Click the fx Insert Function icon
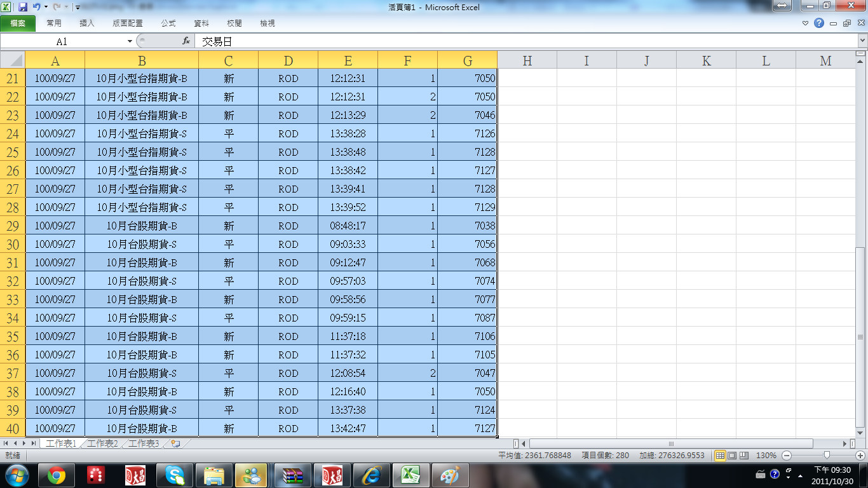Viewport: 868px width, 488px height. (x=186, y=41)
